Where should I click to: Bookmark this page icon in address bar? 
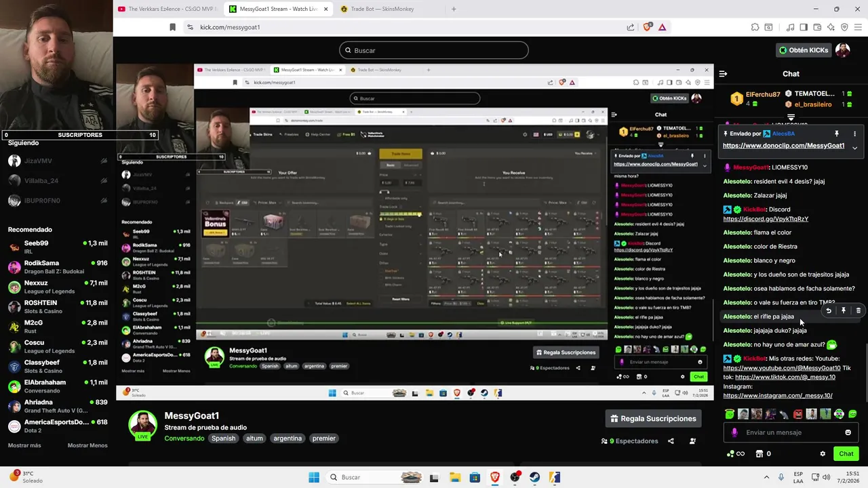coord(173,27)
